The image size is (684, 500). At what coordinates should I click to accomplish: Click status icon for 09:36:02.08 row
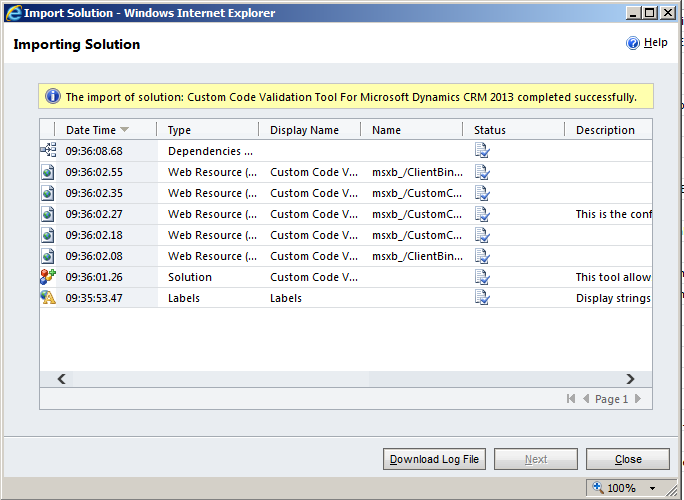click(x=482, y=256)
